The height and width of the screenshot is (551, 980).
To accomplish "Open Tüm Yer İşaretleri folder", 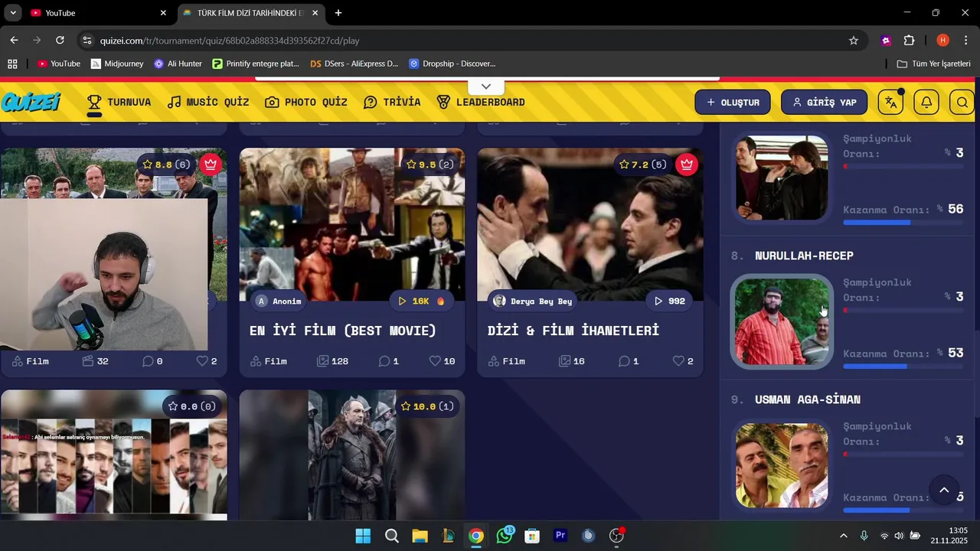I will pos(933,64).
